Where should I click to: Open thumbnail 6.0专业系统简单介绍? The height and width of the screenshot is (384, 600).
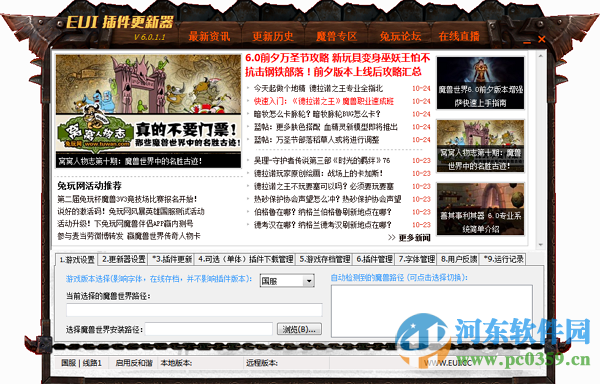(481, 209)
